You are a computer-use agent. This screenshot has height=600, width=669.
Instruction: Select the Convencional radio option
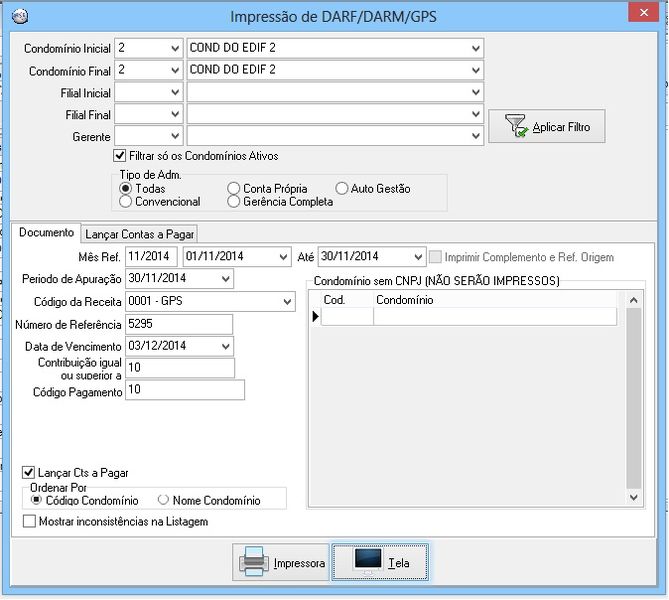[125, 201]
